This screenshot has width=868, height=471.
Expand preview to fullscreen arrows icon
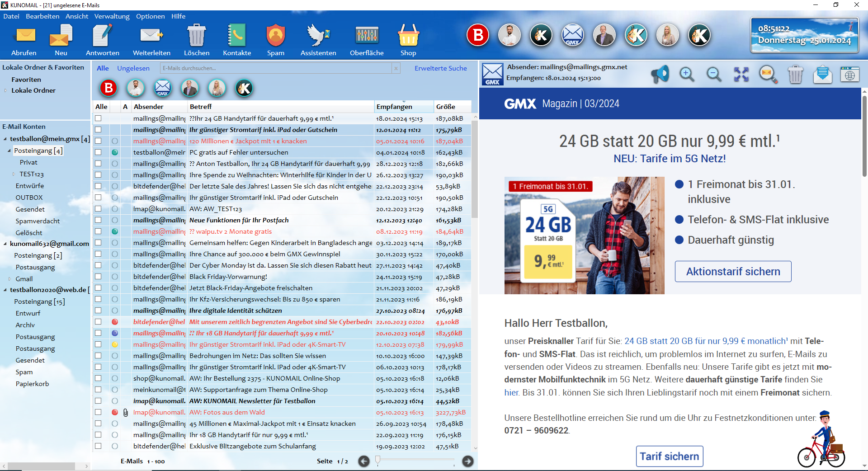741,74
